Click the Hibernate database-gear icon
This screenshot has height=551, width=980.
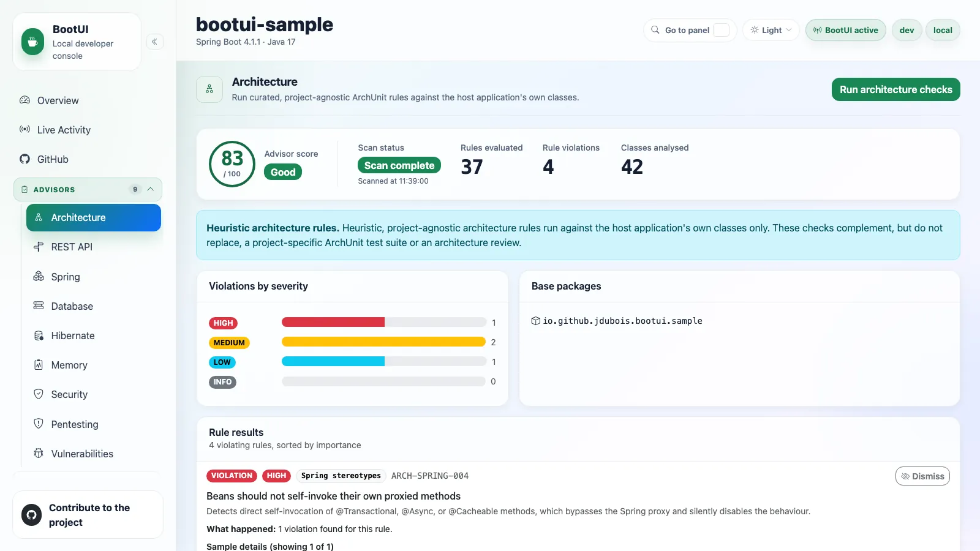click(39, 335)
